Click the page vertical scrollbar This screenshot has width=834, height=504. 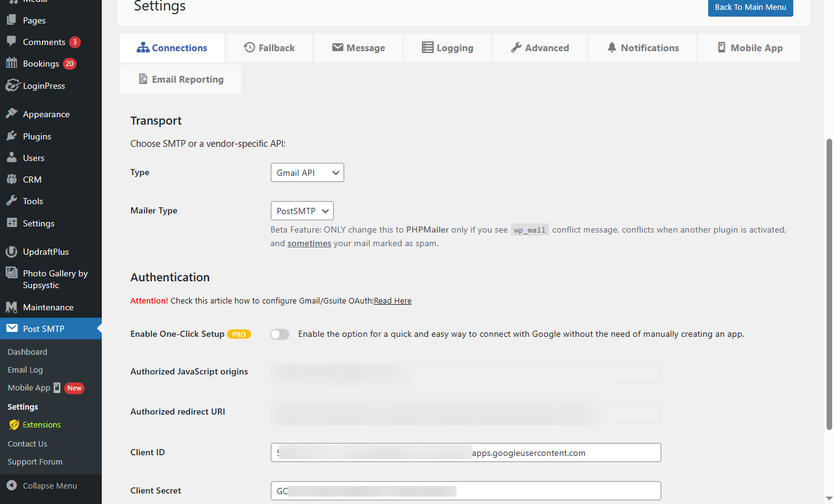[x=829, y=284]
